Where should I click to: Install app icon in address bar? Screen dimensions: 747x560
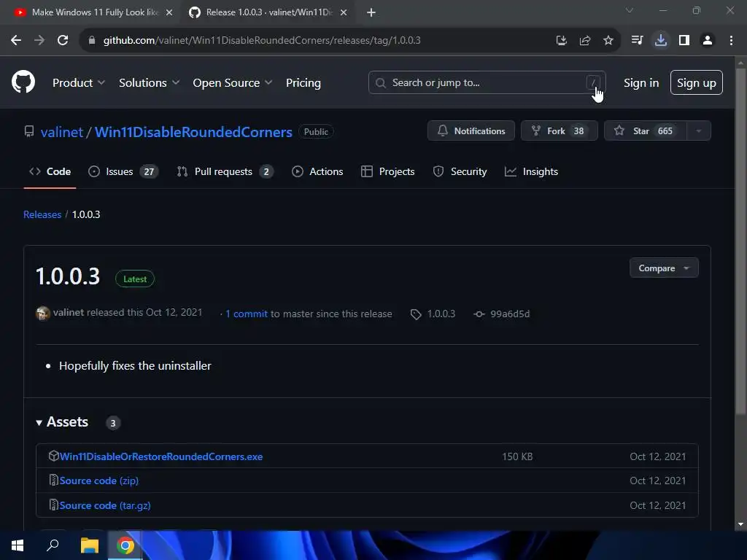click(561, 41)
